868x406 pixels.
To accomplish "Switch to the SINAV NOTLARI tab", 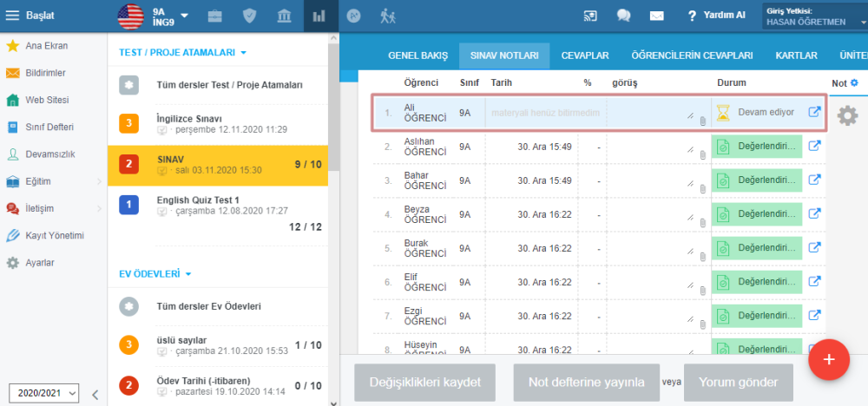I will 504,56.
